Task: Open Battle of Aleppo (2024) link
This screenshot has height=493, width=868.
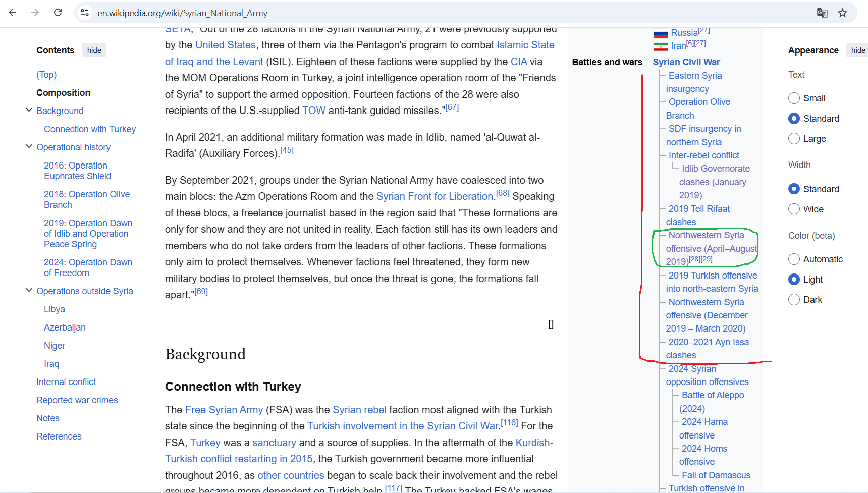Action: coord(712,402)
